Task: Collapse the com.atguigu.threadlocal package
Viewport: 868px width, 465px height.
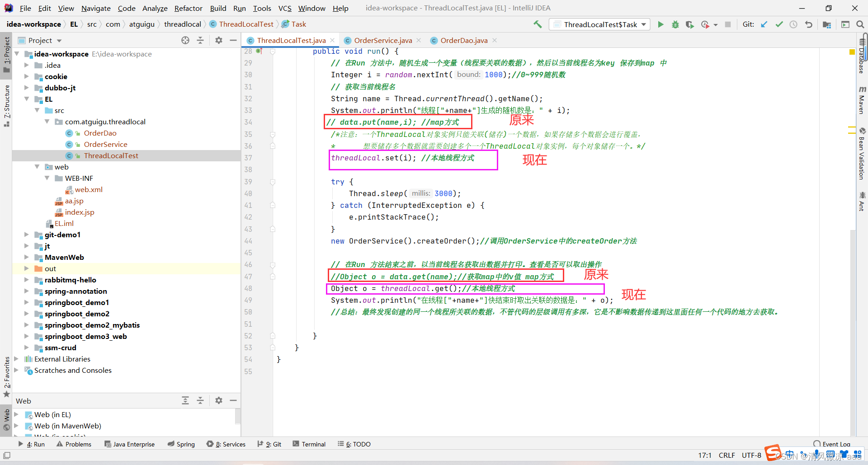Action: (47, 122)
